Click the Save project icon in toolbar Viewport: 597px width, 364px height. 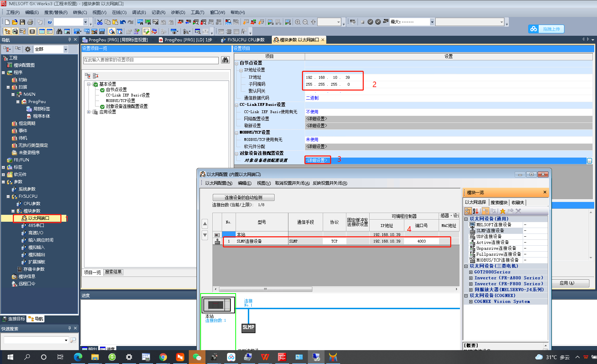tap(22, 22)
